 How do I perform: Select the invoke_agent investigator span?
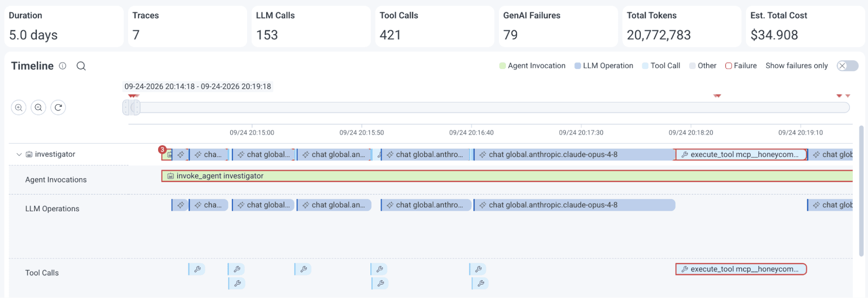pos(507,176)
